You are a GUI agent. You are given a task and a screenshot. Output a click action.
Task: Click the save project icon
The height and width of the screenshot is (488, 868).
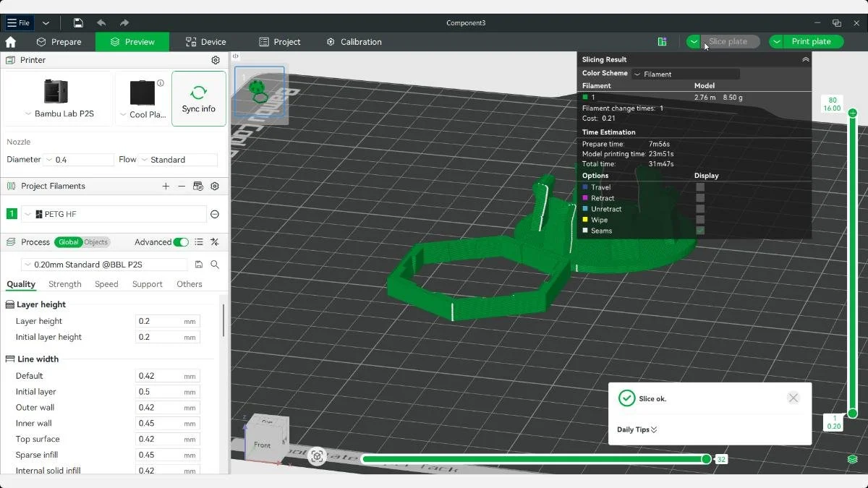pyautogui.click(x=78, y=23)
